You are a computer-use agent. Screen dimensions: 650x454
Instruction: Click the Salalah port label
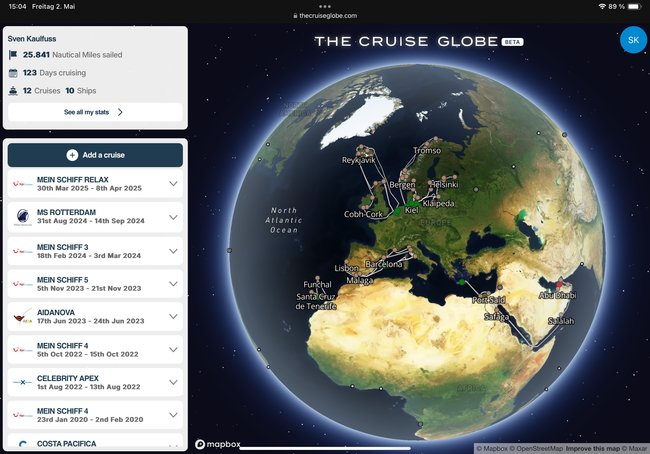561,321
